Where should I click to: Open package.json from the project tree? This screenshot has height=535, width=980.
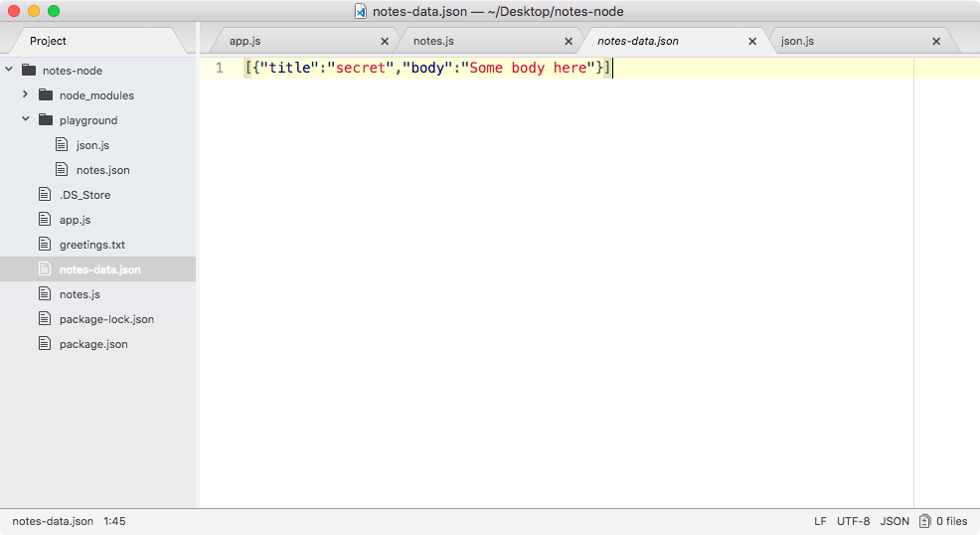93,344
